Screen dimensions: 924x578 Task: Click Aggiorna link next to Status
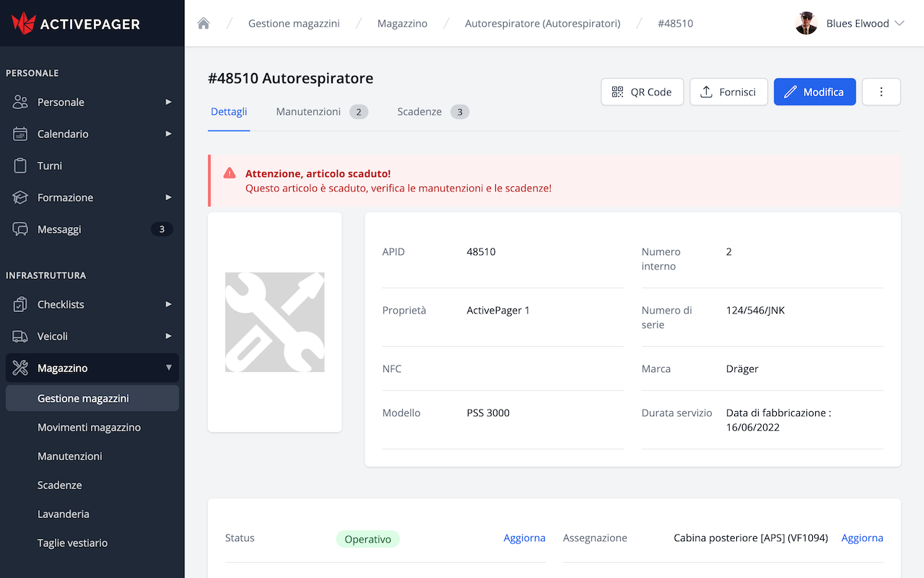pos(524,538)
